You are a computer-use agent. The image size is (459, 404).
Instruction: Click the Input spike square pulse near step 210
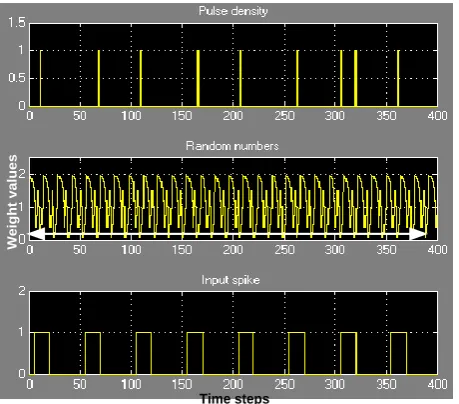tap(246, 353)
